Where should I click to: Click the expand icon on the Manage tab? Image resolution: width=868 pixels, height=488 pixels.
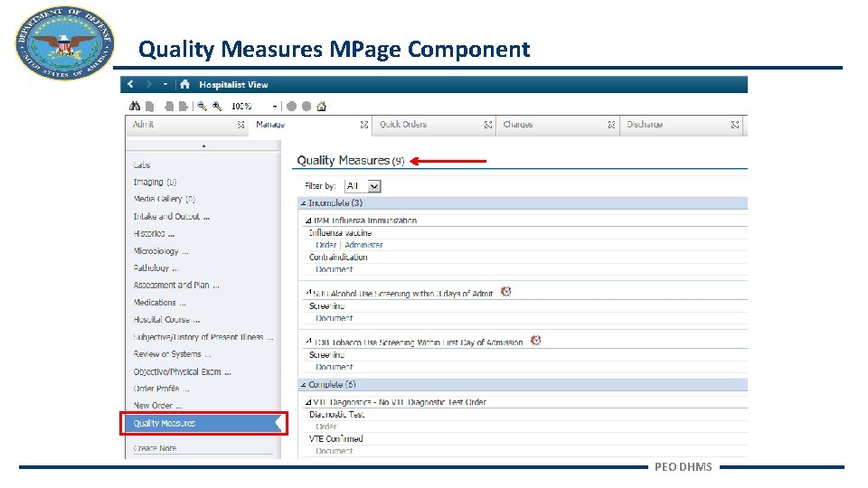point(364,125)
